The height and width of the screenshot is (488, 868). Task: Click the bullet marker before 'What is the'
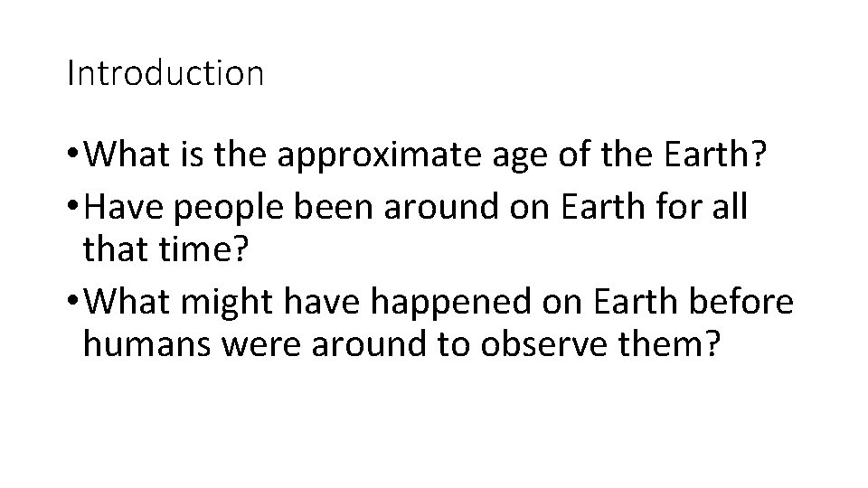72,152
